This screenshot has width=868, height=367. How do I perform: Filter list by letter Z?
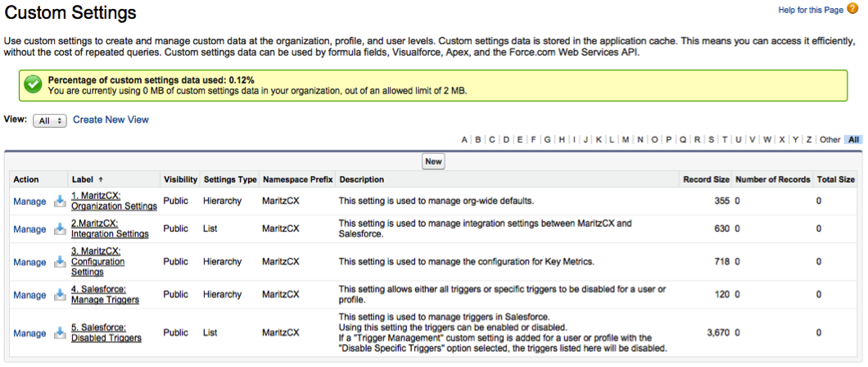pos(809,139)
